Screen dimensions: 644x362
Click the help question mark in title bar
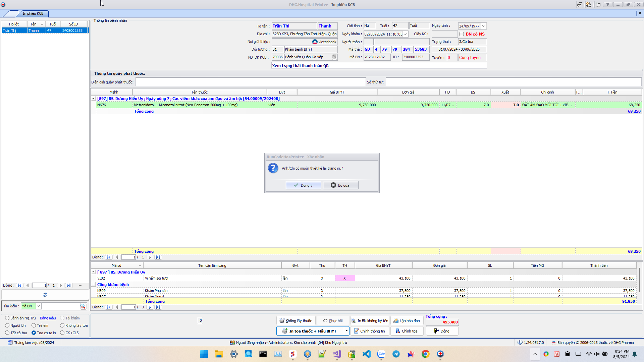[x=607, y=4]
